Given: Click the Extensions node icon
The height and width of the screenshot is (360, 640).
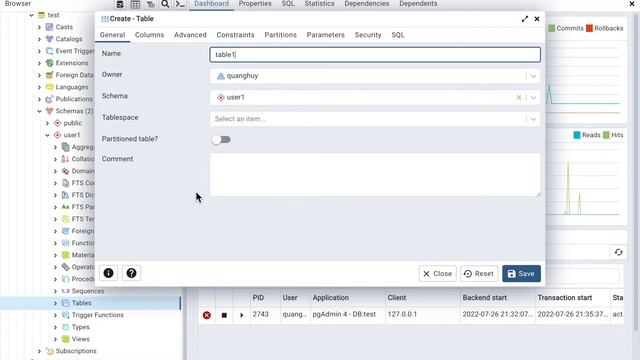Looking at the screenshot, I should [x=49, y=63].
